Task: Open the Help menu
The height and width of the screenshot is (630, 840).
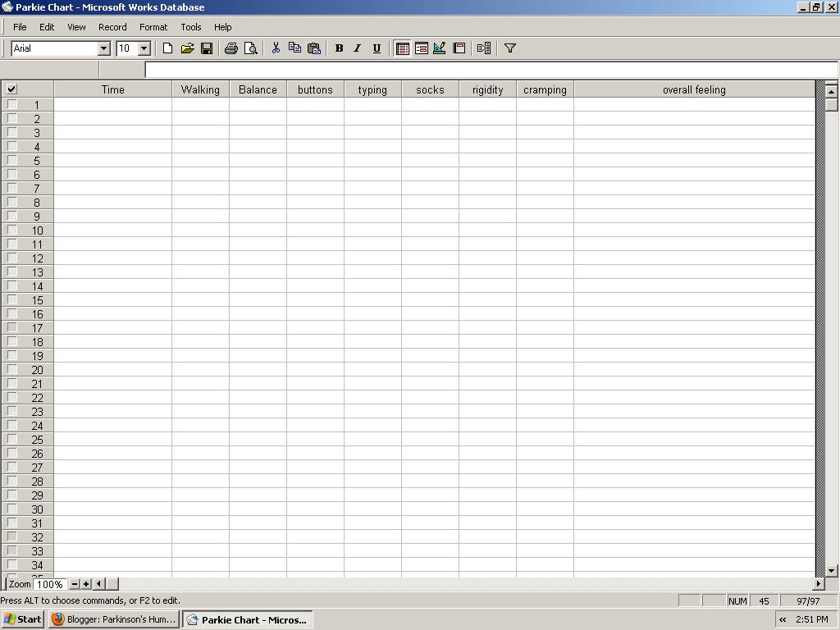Action: (223, 27)
